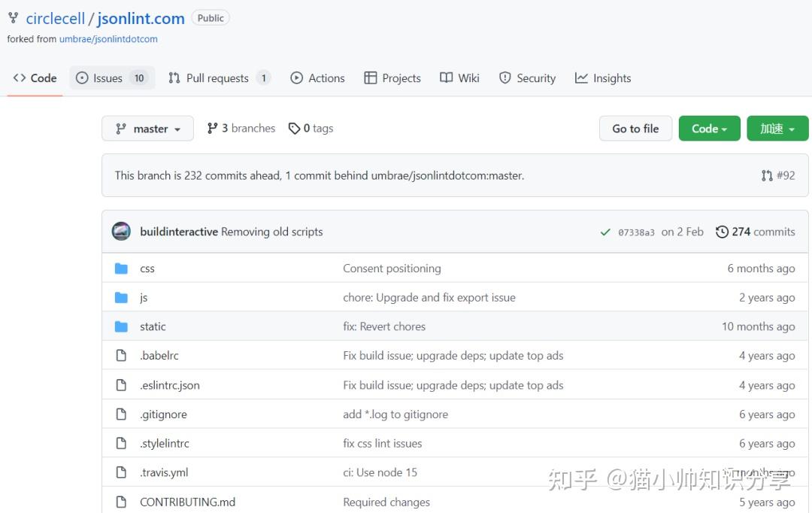Screen dimensions: 812x513
Task: Open pull request #92 link
Action: point(778,176)
